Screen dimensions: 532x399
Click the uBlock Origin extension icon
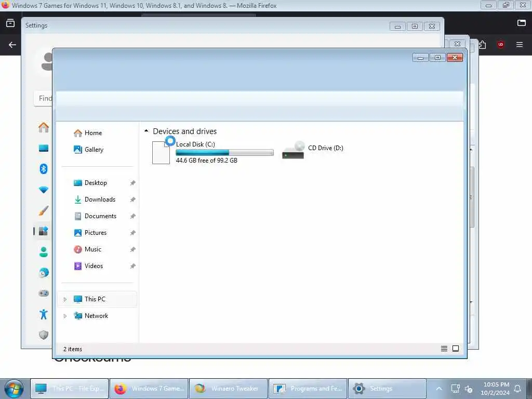click(501, 45)
